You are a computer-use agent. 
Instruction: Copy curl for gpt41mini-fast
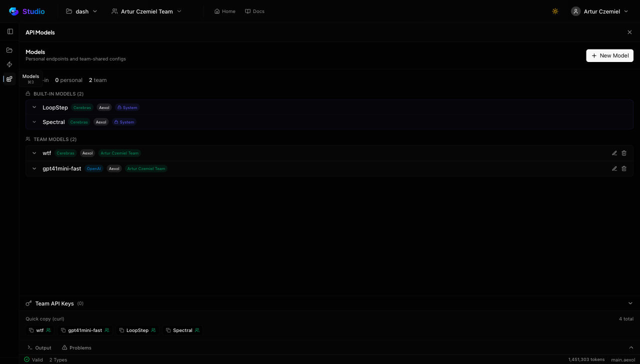tap(84, 330)
